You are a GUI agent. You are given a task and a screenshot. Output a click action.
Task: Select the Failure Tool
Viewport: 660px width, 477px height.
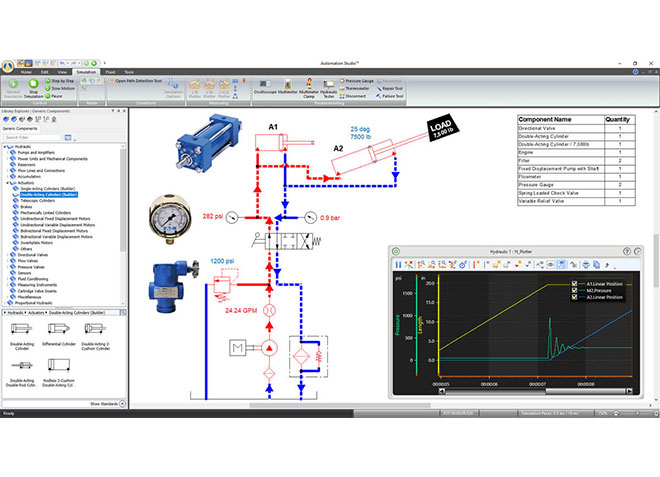point(390,96)
